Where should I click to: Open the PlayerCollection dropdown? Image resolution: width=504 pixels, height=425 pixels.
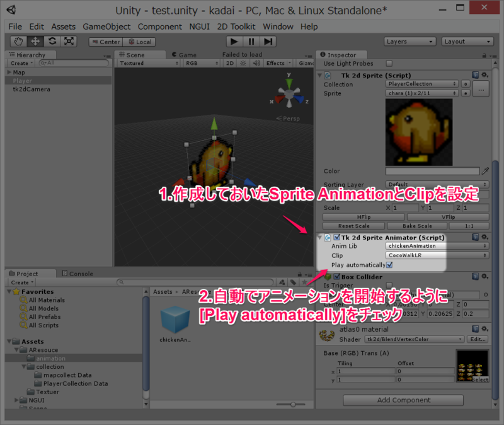tap(421, 84)
